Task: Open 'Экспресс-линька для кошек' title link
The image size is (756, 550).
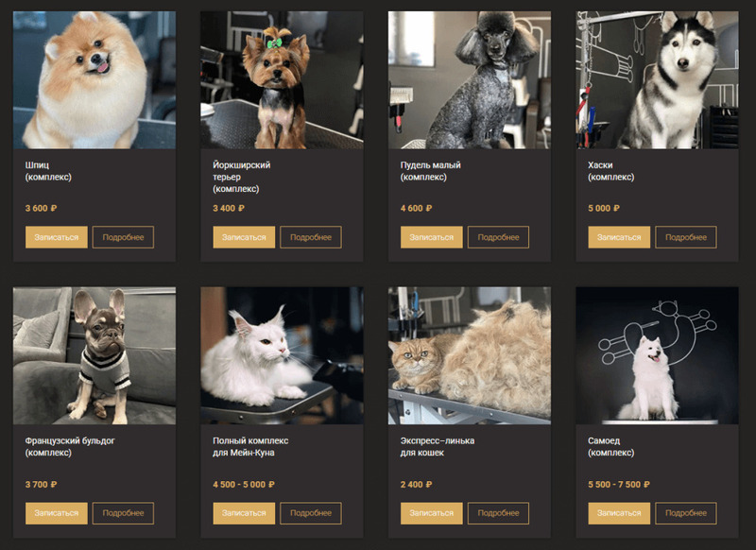Action: click(438, 447)
